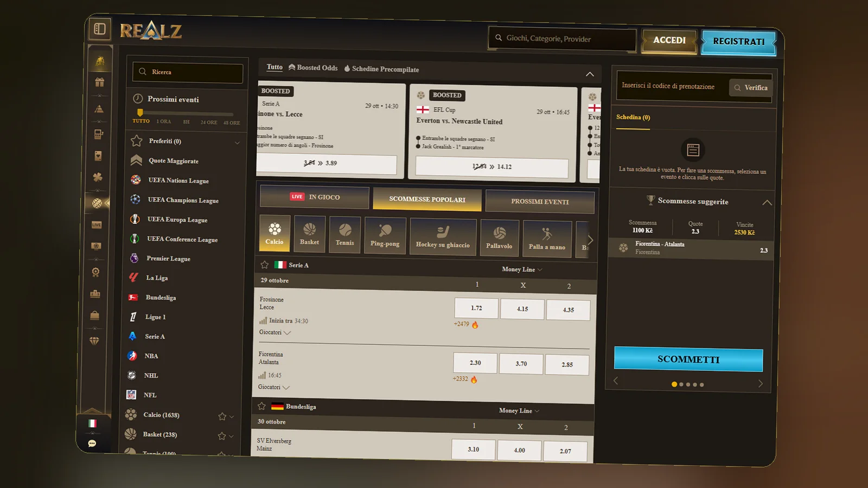
Task: Switch to IN GIOCO live tab
Action: [315, 197]
